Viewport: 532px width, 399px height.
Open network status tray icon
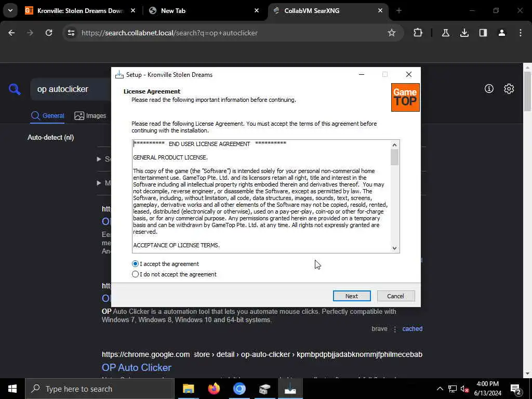(453, 389)
